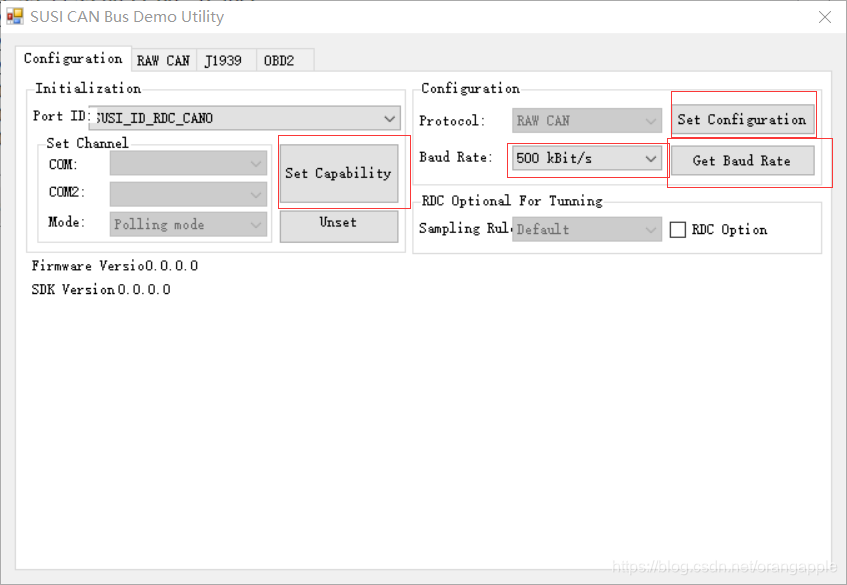Open the RAW CAN tab
The height and width of the screenshot is (585, 847).
pyautogui.click(x=163, y=60)
